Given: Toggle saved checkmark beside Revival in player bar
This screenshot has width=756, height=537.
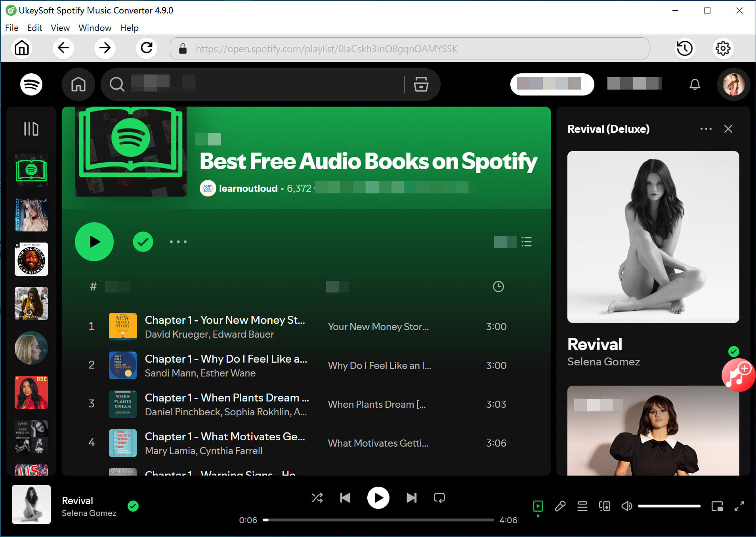Looking at the screenshot, I should click(x=133, y=506).
